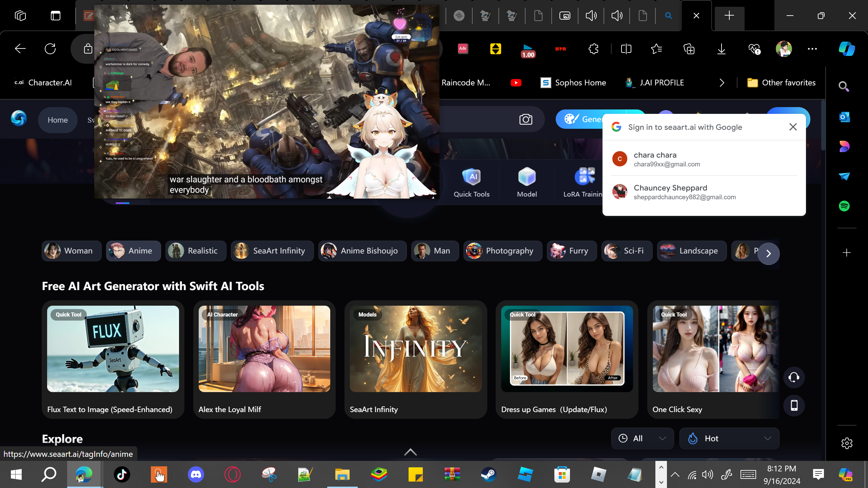Open the favorites star list
Image resolution: width=868 pixels, height=488 pixels.
click(656, 49)
